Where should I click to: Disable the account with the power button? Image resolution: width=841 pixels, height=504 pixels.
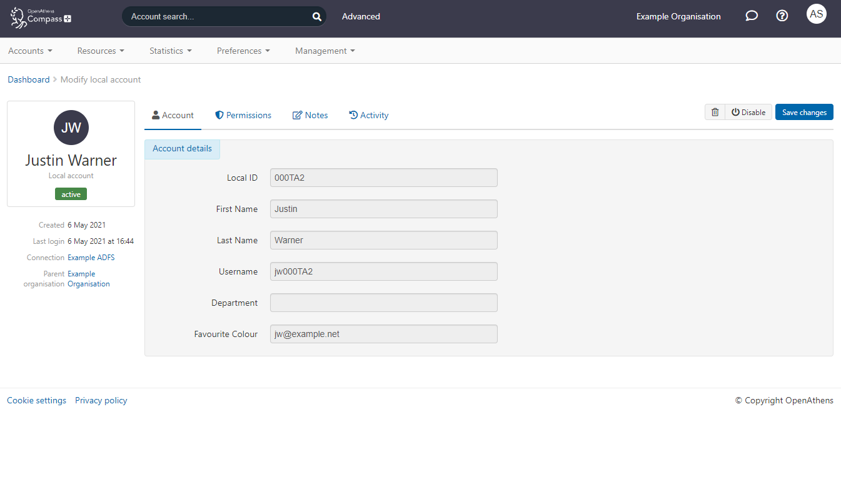point(748,112)
